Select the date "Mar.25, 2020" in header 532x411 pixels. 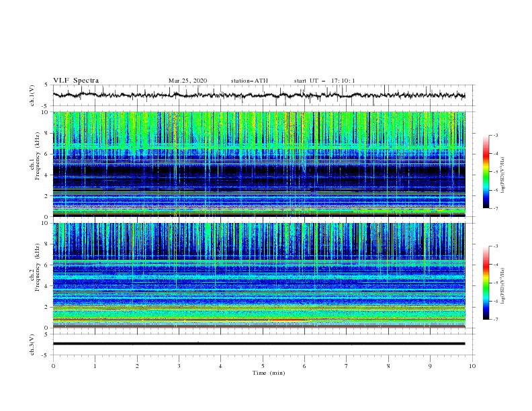[187, 81]
